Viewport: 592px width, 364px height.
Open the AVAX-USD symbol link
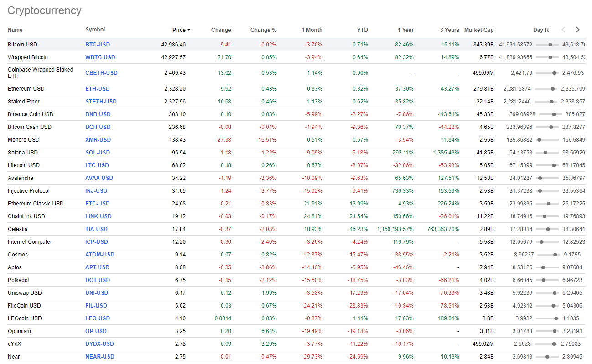pyautogui.click(x=99, y=178)
